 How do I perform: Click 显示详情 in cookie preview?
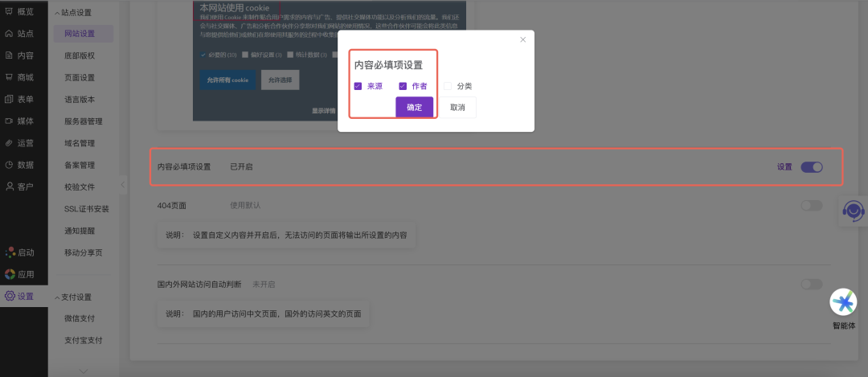pos(323,111)
